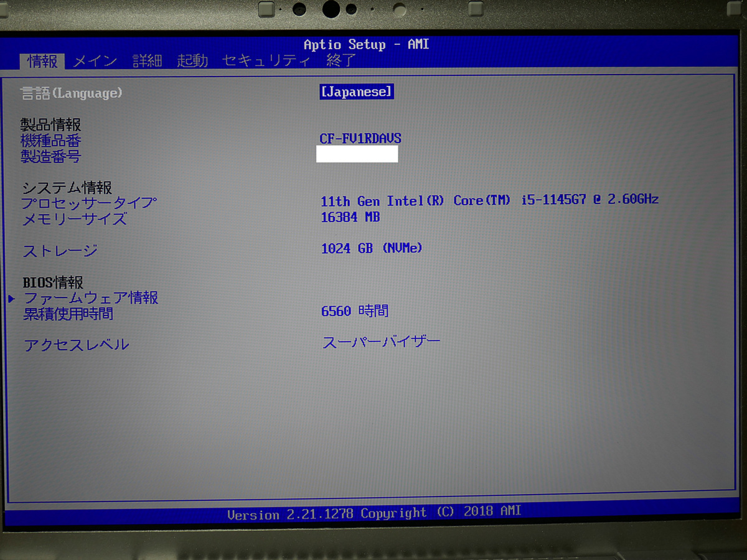
Task: Switch to the 終了 tab
Action: tap(341, 60)
